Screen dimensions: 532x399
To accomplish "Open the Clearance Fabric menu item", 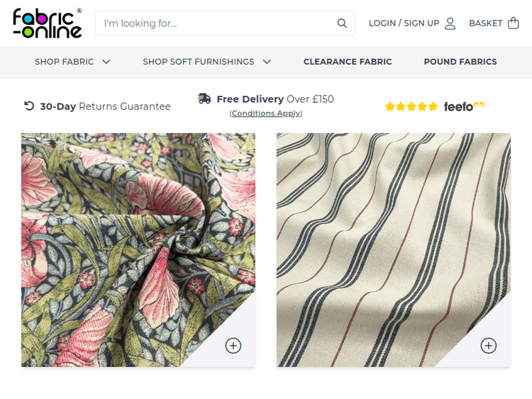I will (x=348, y=62).
